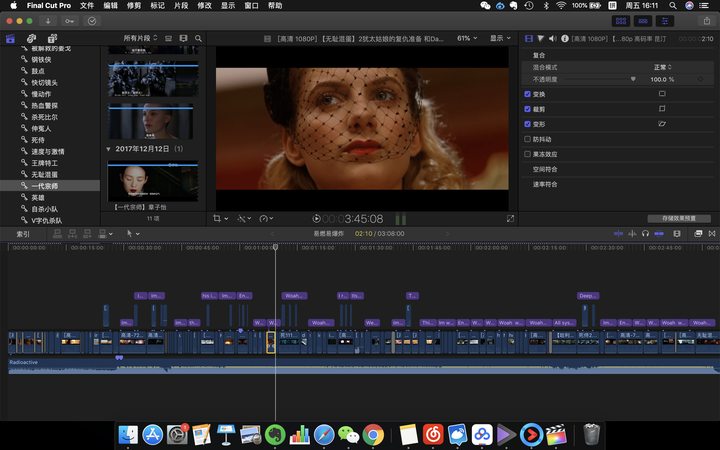Screen dimensions: 720x450
Task: Open the titles and generators sidebar
Action: click(52, 39)
